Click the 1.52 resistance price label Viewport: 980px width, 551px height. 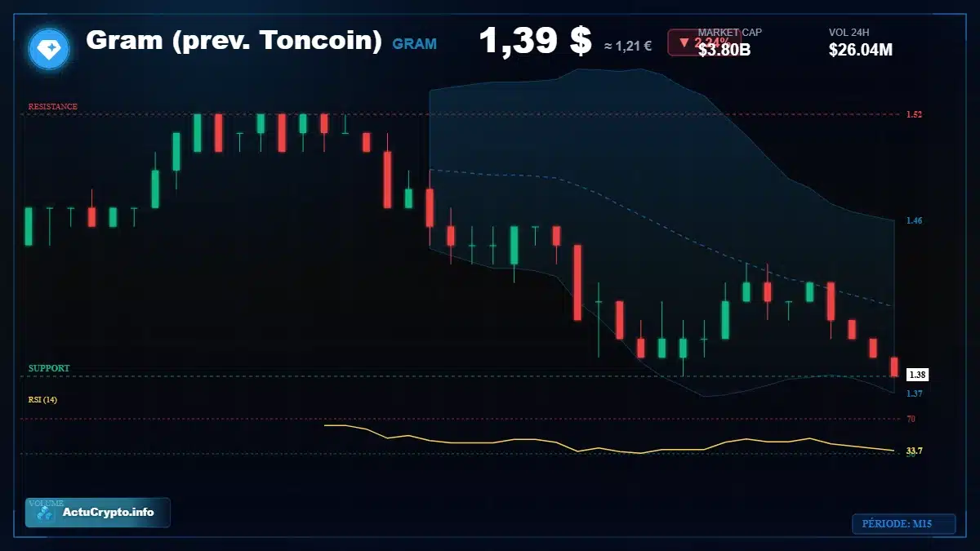pos(914,114)
